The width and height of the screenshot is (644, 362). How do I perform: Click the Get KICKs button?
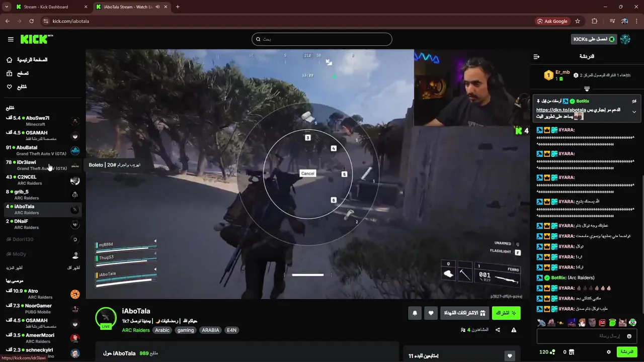[594, 39]
